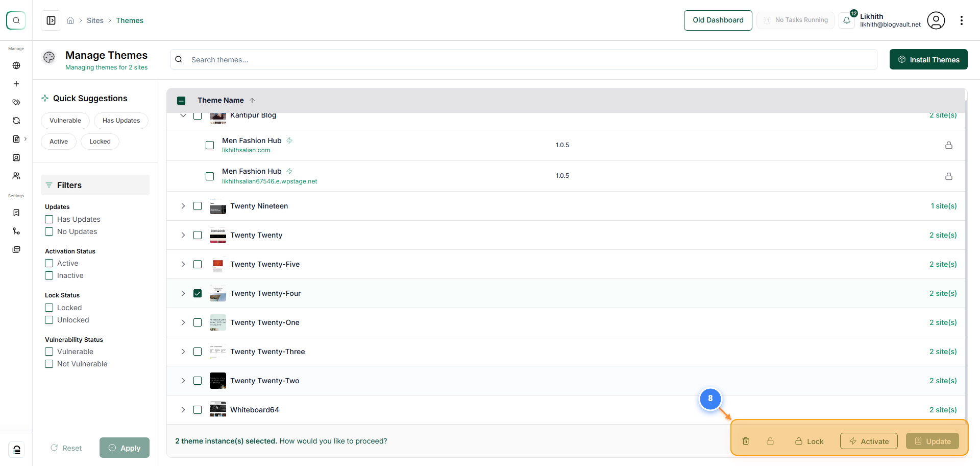This screenshot has width=980, height=466.
Task: Click the plus icon to add a site
Action: (16, 84)
